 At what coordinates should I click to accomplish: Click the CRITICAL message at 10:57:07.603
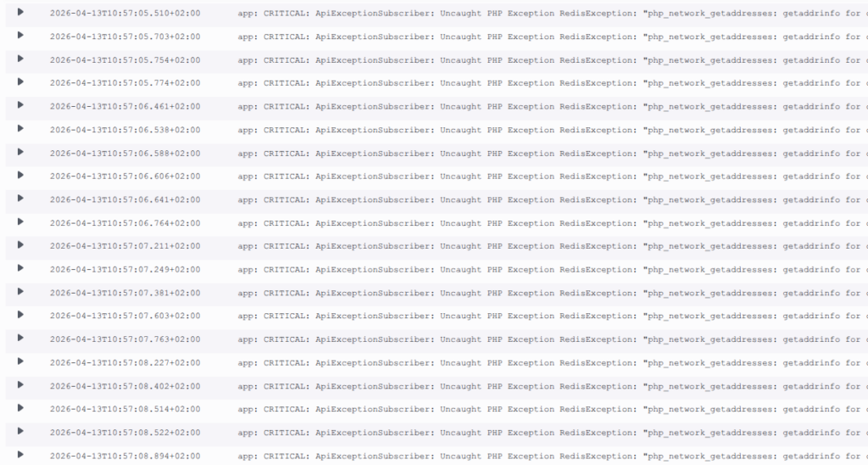(553, 317)
